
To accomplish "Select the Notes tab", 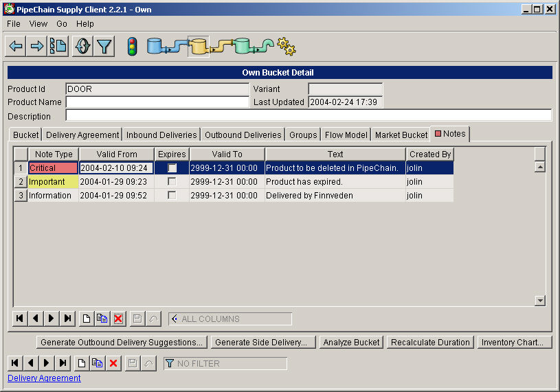I will click(x=450, y=134).
